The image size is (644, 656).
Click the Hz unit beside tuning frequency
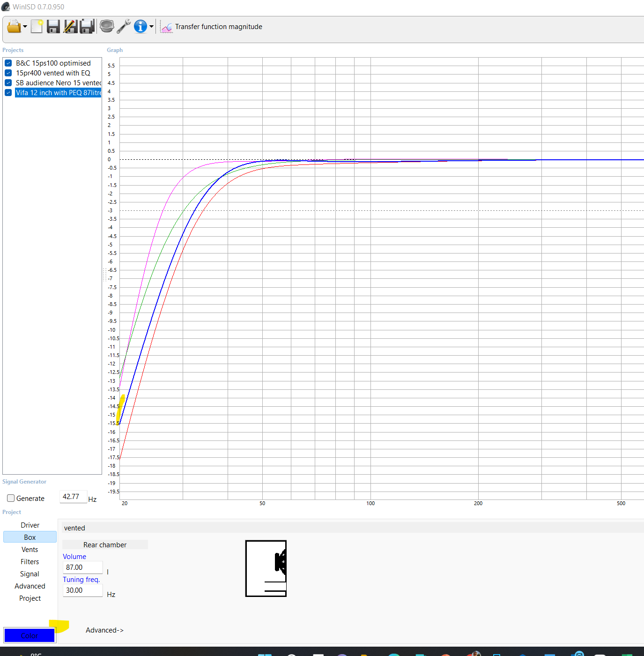pyautogui.click(x=111, y=595)
